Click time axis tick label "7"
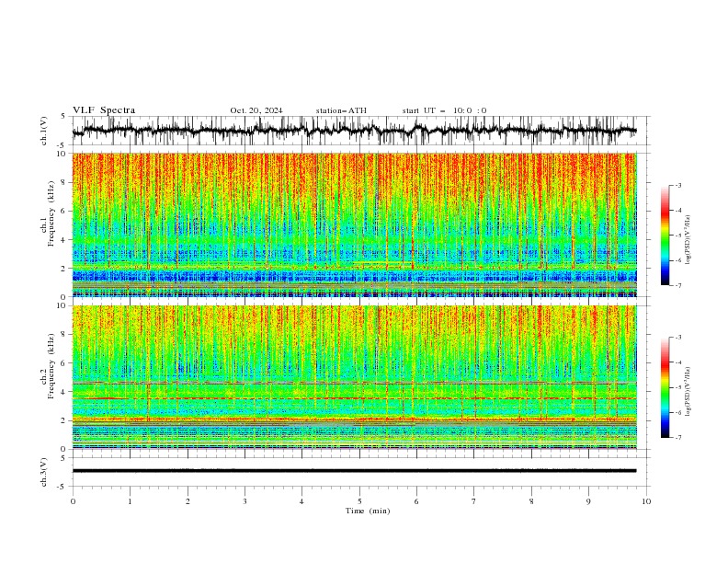The height and width of the screenshot is (563, 728). point(474,501)
